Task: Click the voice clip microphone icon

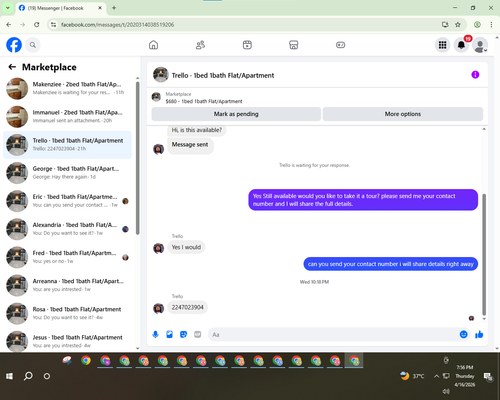Action: pos(155,334)
